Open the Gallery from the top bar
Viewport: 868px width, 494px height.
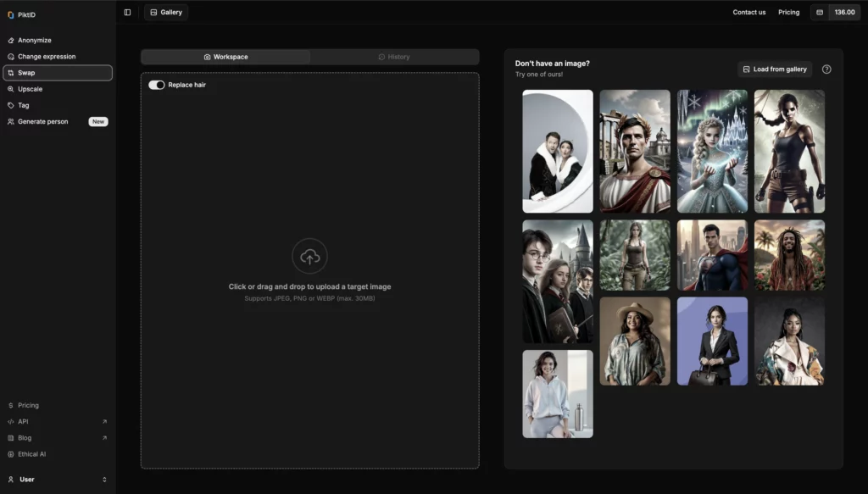pos(165,12)
